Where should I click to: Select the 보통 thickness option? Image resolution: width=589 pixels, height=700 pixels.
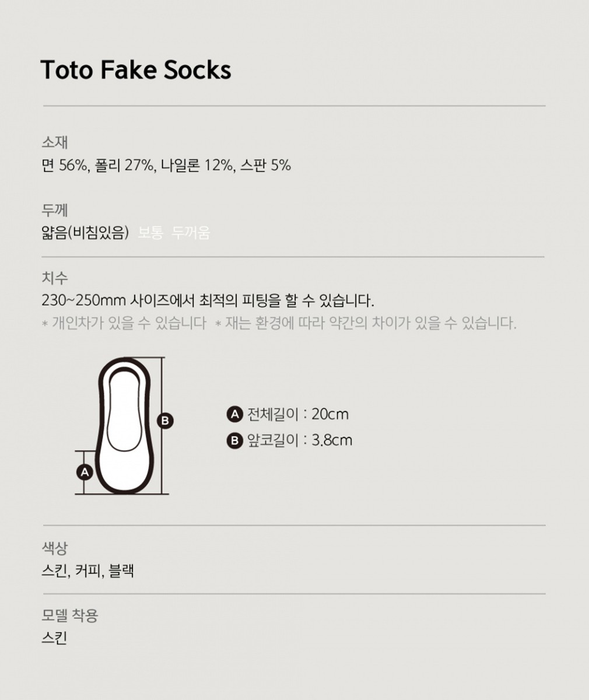click(150, 233)
